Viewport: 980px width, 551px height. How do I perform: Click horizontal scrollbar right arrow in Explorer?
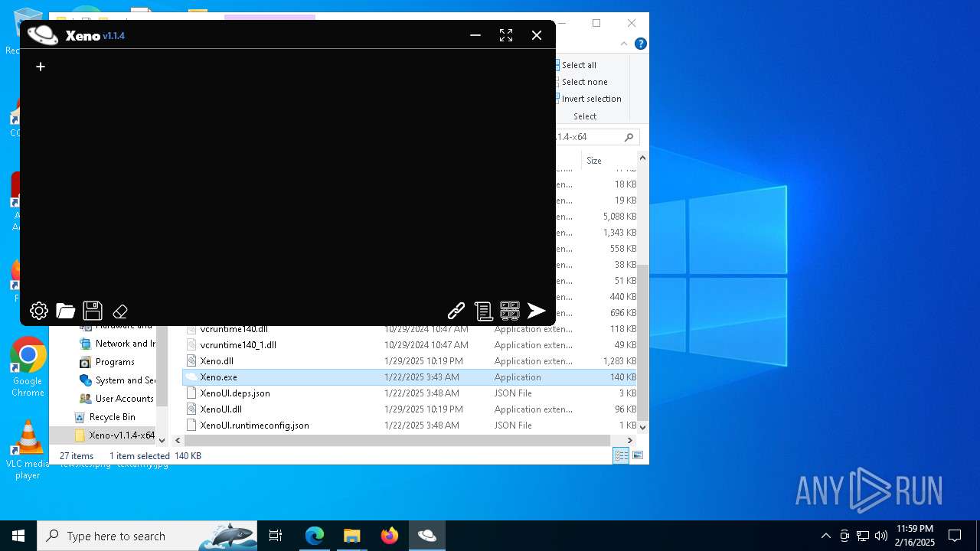[x=630, y=440]
